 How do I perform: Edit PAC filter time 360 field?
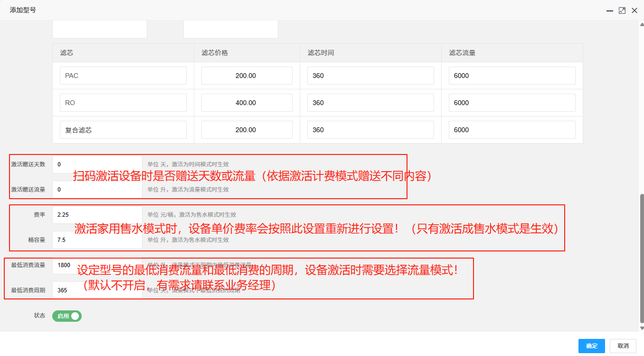370,76
